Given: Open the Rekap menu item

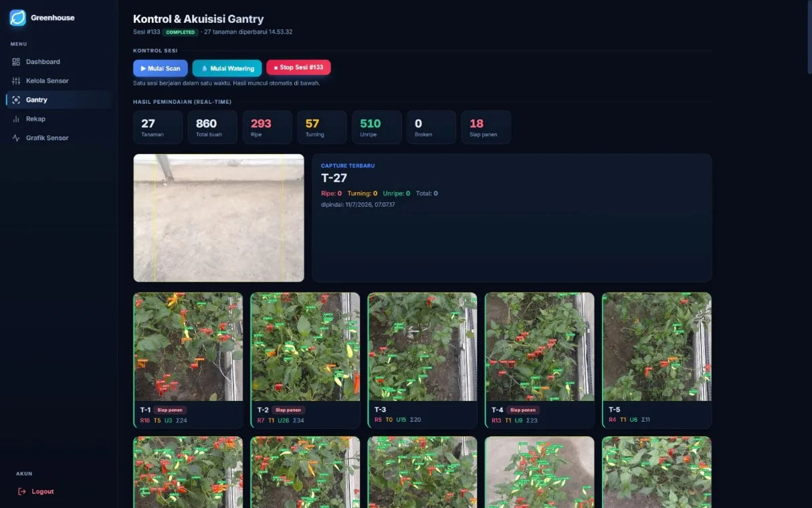Looking at the screenshot, I should [x=60, y=119].
